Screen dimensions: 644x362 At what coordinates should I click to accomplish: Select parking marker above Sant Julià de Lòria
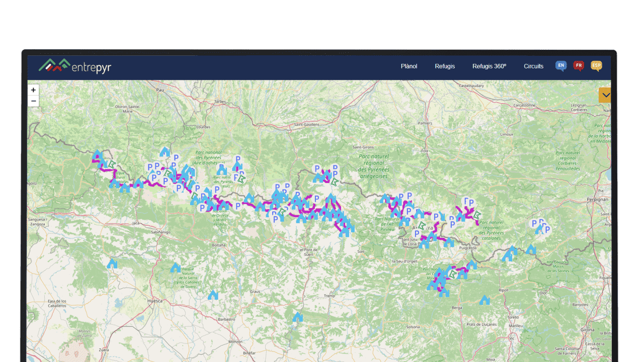(x=417, y=233)
